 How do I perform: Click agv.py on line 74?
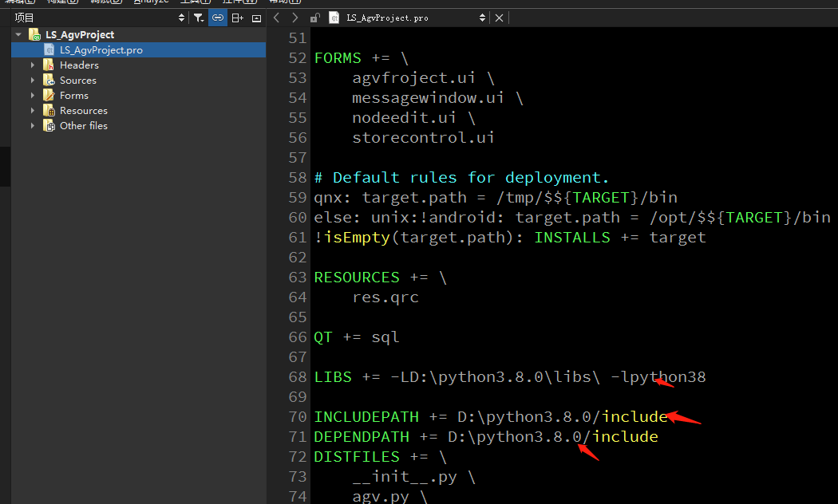(x=381, y=497)
